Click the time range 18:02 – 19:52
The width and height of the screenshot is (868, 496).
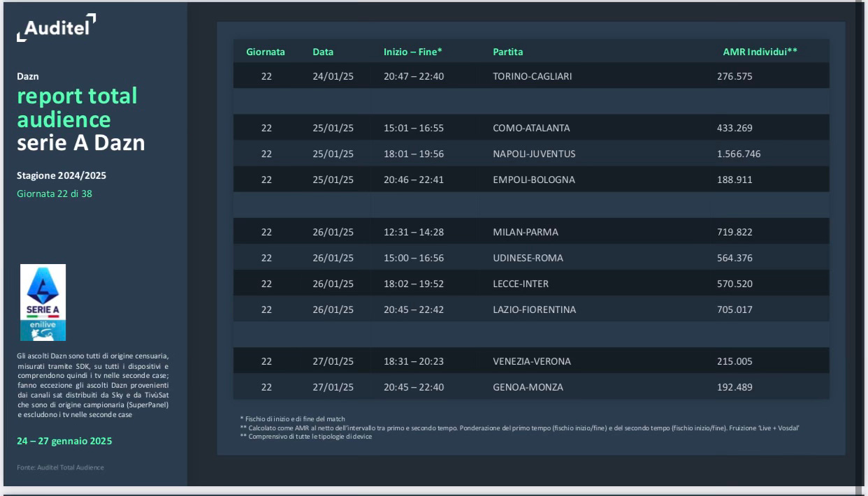414,284
